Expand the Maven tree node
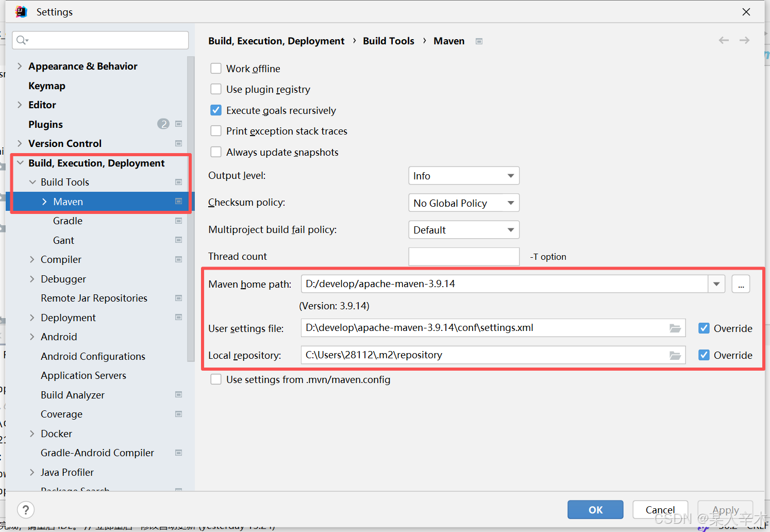Screen dimensions: 770x532 click(44, 202)
